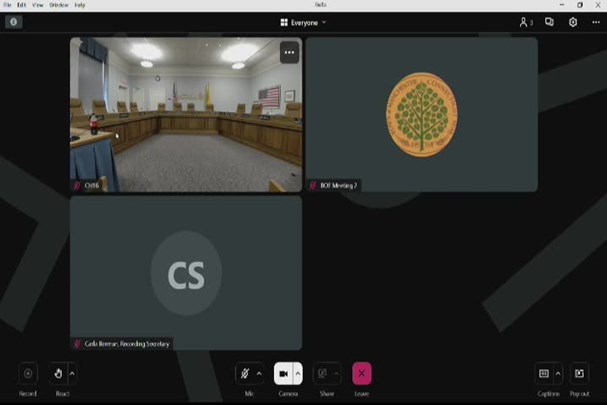Select the BOF Meeting 2 tile
This screenshot has height=405, width=607.
pos(422,114)
